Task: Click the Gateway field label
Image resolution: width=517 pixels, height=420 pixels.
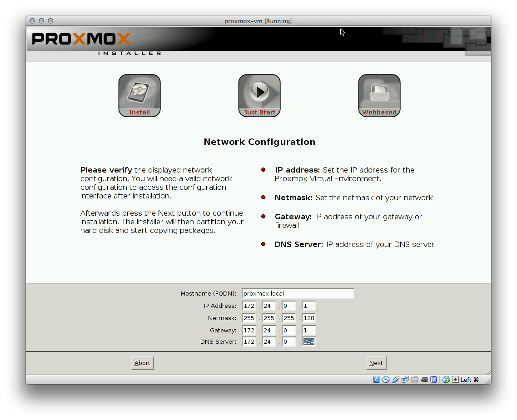Action: 223,331
